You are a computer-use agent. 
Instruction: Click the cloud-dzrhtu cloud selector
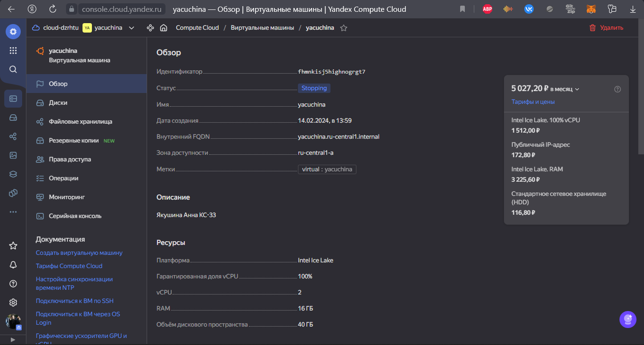[x=54, y=28]
